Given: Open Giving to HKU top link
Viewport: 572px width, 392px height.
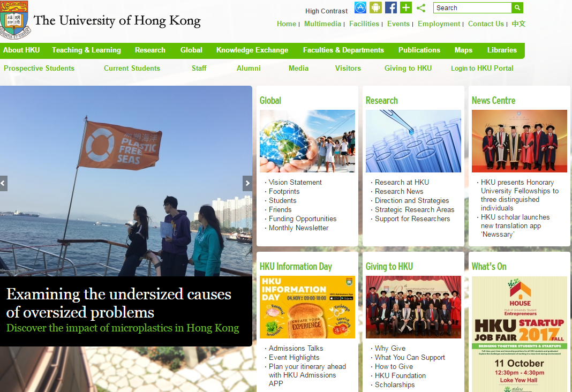Looking at the screenshot, I should click(408, 68).
